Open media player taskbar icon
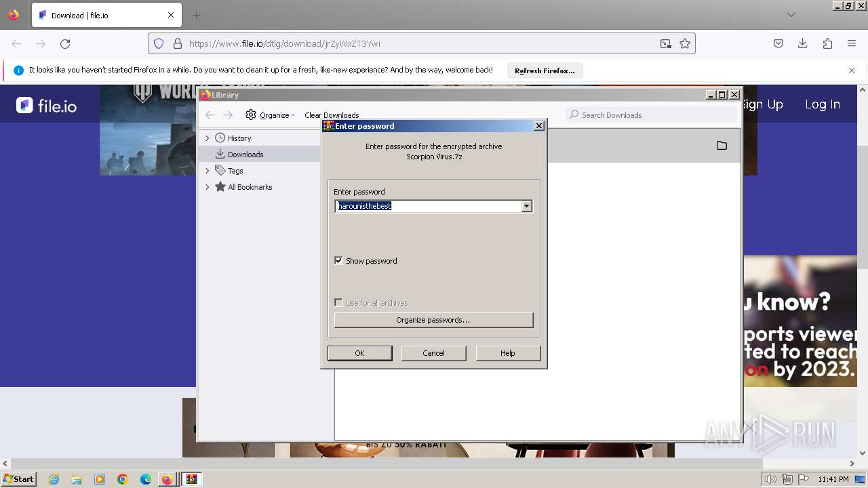 [100, 479]
